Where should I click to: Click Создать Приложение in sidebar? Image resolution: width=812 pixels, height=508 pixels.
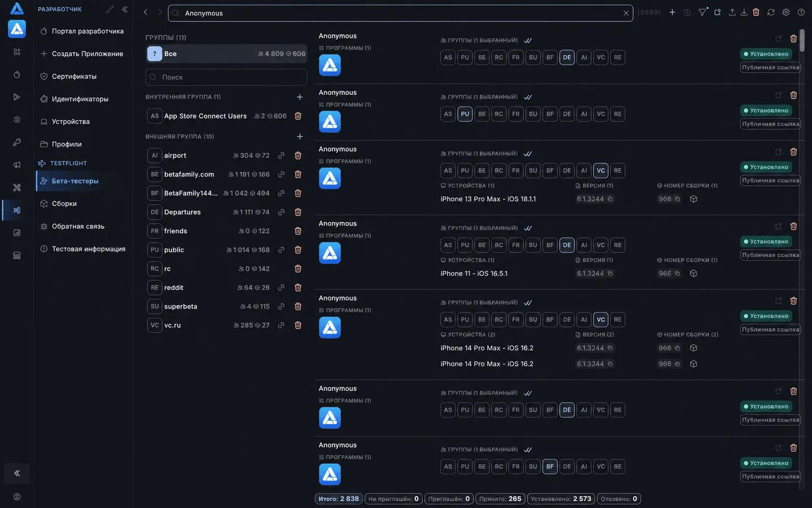[83, 54]
